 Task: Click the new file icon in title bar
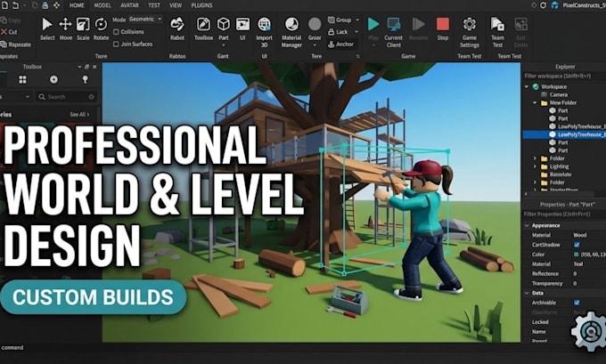coord(4,5)
